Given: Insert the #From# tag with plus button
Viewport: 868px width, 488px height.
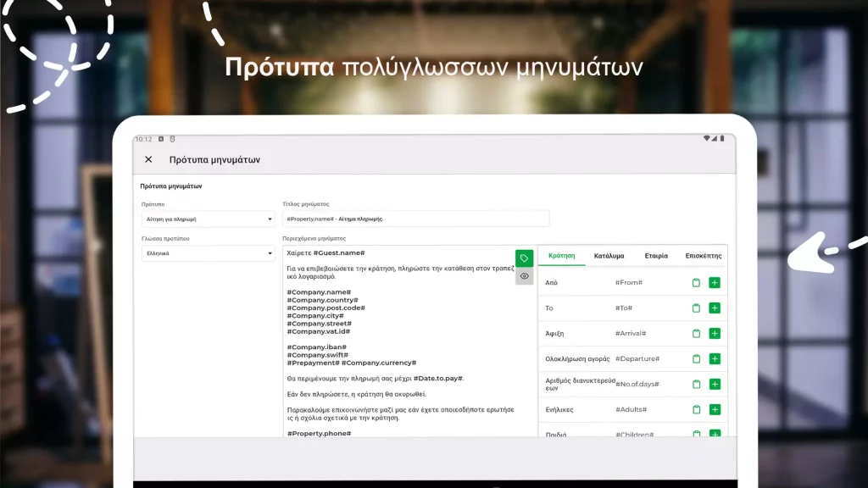Looking at the screenshot, I should click(x=715, y=283).
